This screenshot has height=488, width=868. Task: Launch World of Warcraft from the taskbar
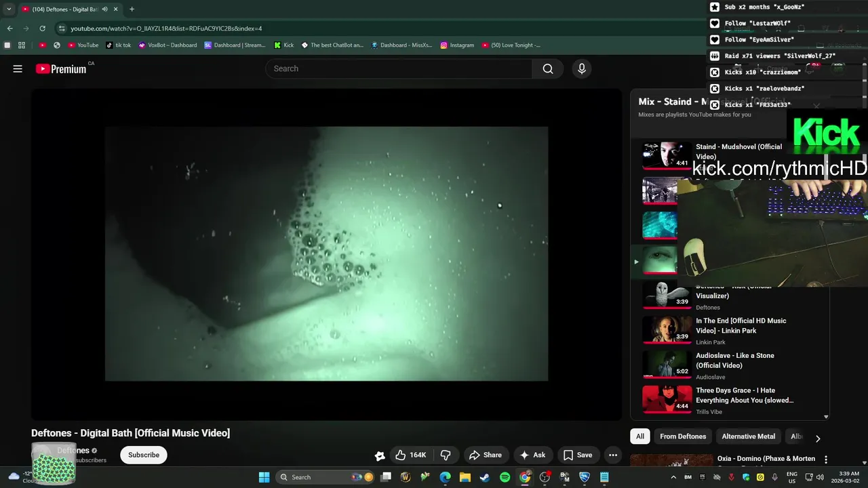pyautogui.click(x=406, y=477)
